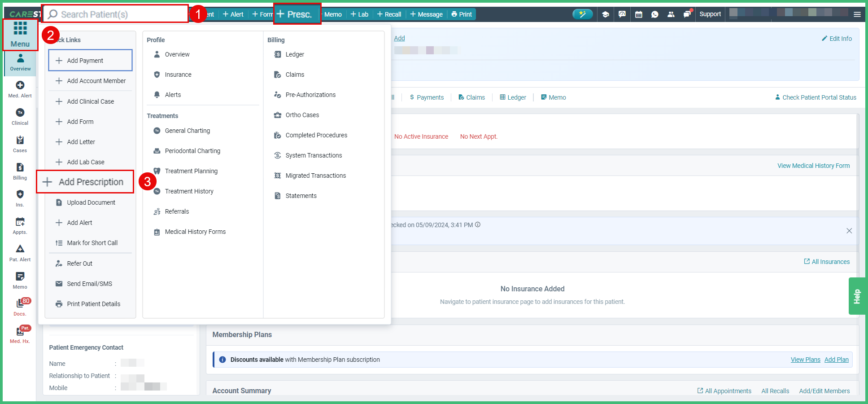868x404 pixels.
Task: Open View Medical History Form link
Action: 813,165
